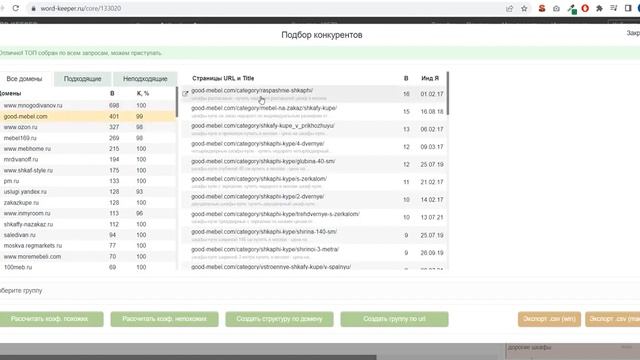Click the Экспорт .csv (win) button
This screenshot has height=360, width=640.
pyautogui.click(x=549, y=319)
